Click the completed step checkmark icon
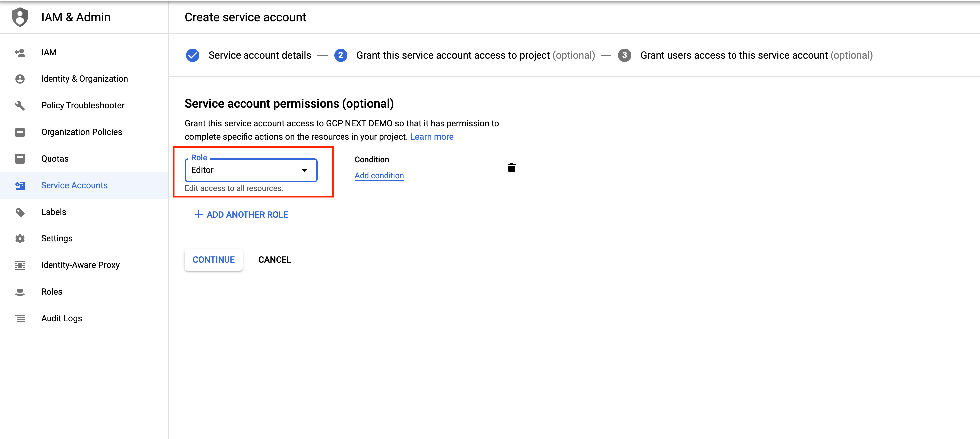The width and height of the screenshot is (980, 439). 192,55
